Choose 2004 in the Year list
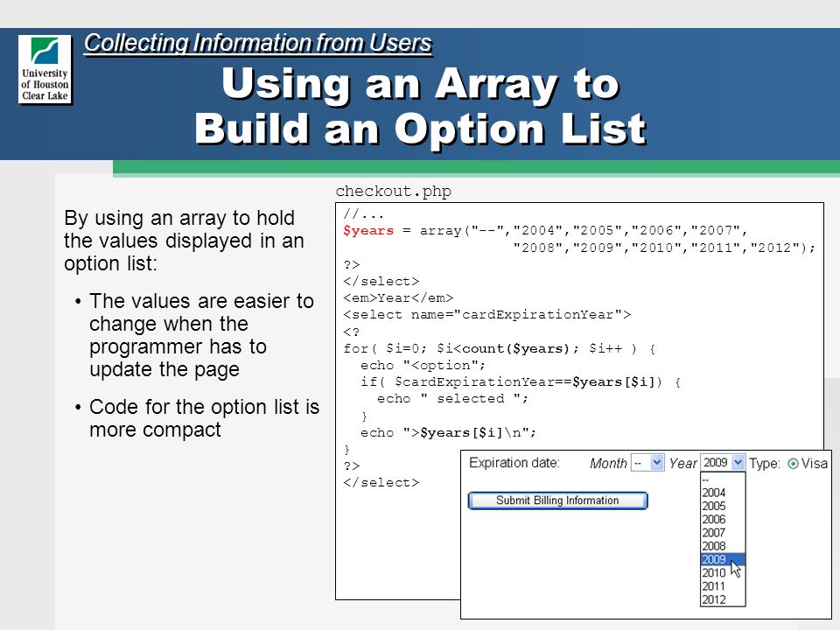 click(722, 493)
